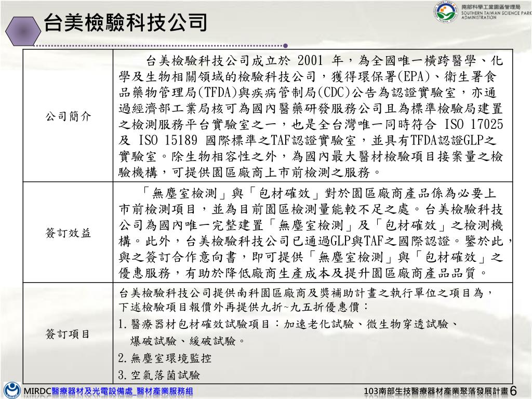Click the line 下述檢驗項目報價外再提供九折~九五折優惠價
The width and height of the screenshot is (532, 399).
243,307
